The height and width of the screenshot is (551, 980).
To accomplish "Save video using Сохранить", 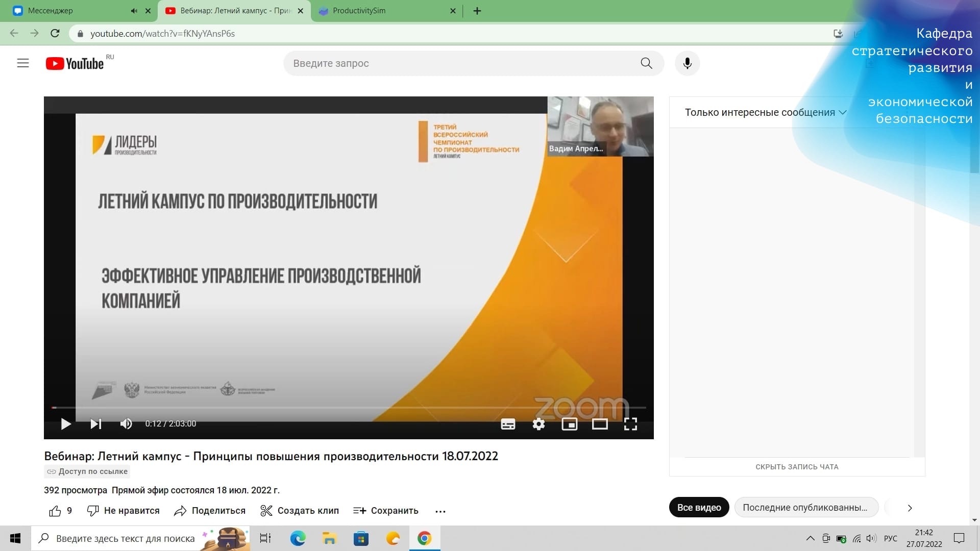I will point(386,511).
